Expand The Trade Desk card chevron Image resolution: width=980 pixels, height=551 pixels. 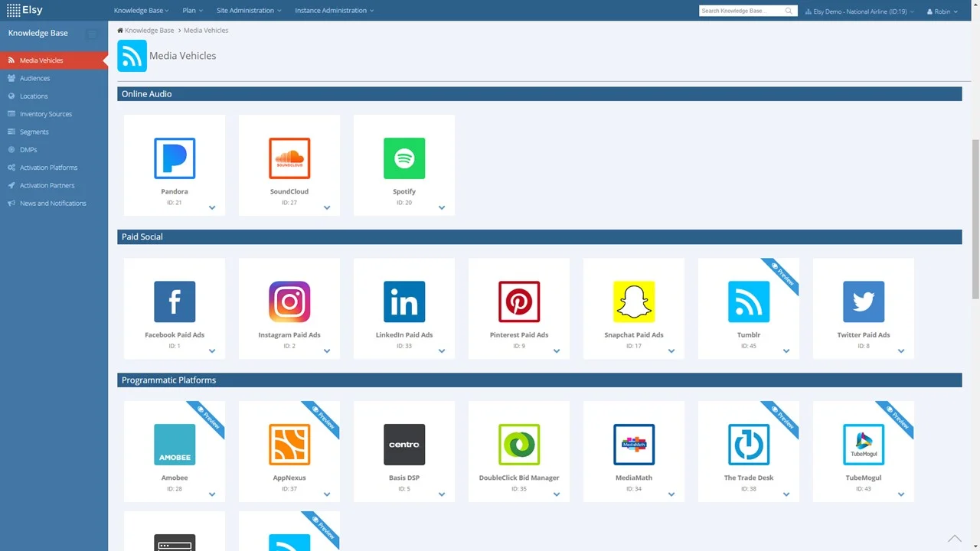pos(786,494)
